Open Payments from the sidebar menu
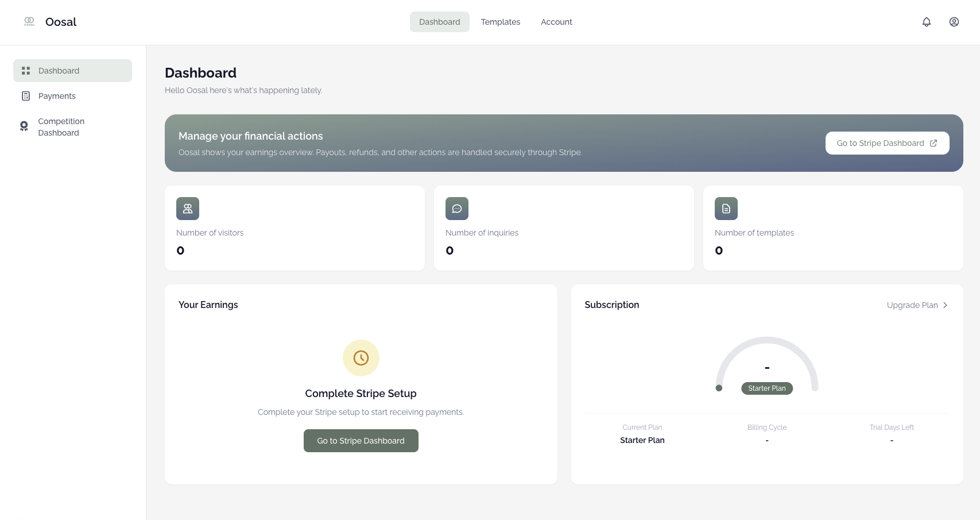Viewport: 980px width, 520px height. (57, 95)
